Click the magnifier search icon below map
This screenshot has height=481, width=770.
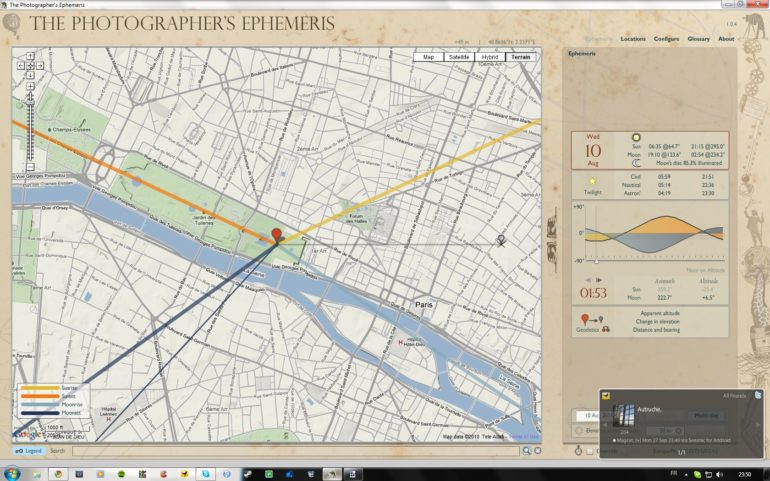526,451
